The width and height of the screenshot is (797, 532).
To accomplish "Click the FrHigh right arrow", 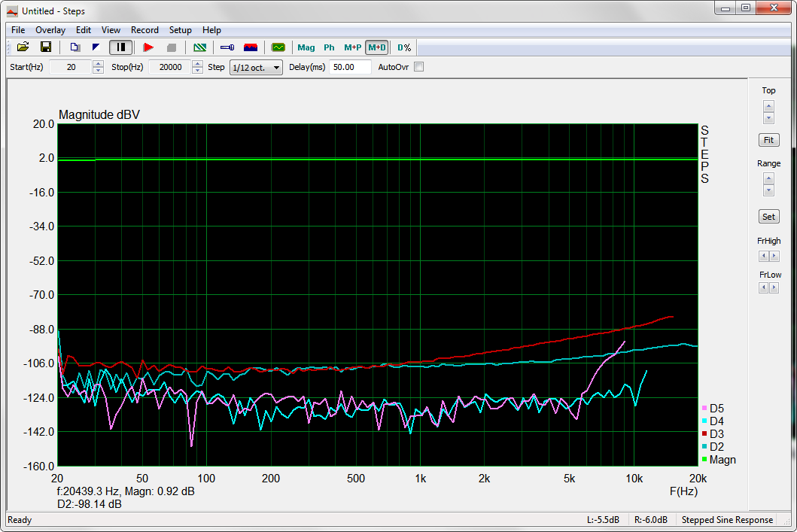I will (774, 257).
